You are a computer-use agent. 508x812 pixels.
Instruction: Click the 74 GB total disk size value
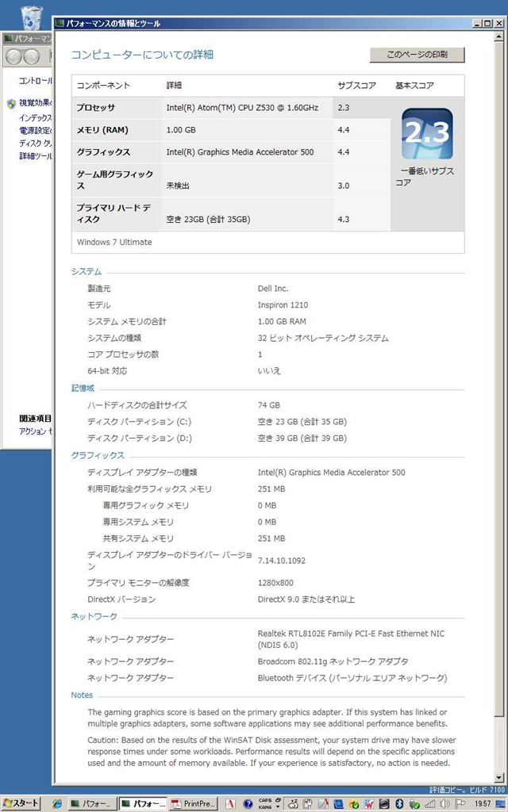click(268, 405)
